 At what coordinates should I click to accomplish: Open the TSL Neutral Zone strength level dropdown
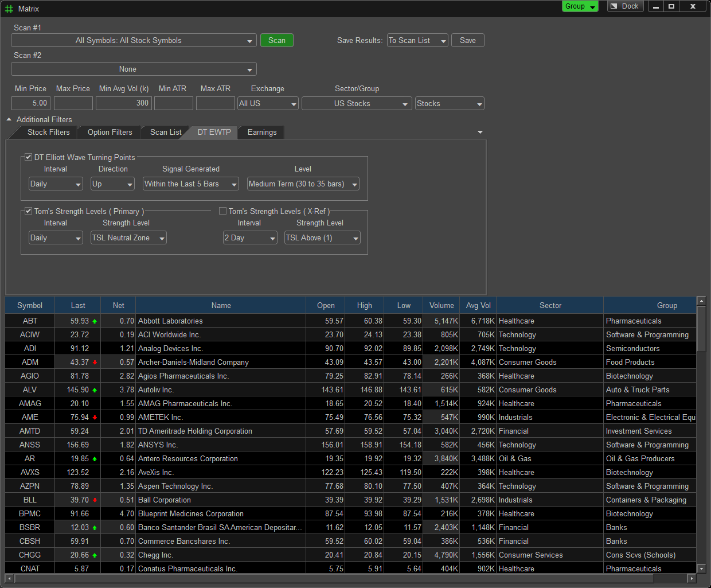coord(128,237)
